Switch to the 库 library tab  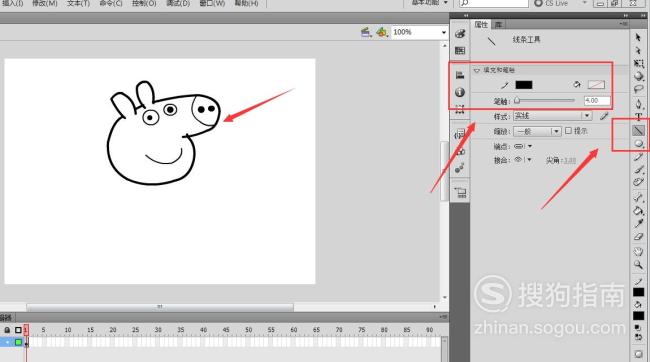498,24
